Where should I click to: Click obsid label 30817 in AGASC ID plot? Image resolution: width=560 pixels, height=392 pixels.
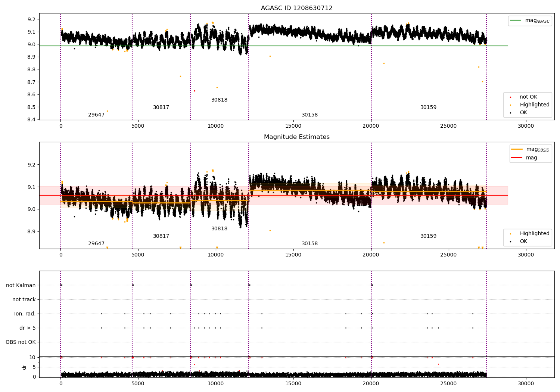pyautogui.click(x=161, y=107)
